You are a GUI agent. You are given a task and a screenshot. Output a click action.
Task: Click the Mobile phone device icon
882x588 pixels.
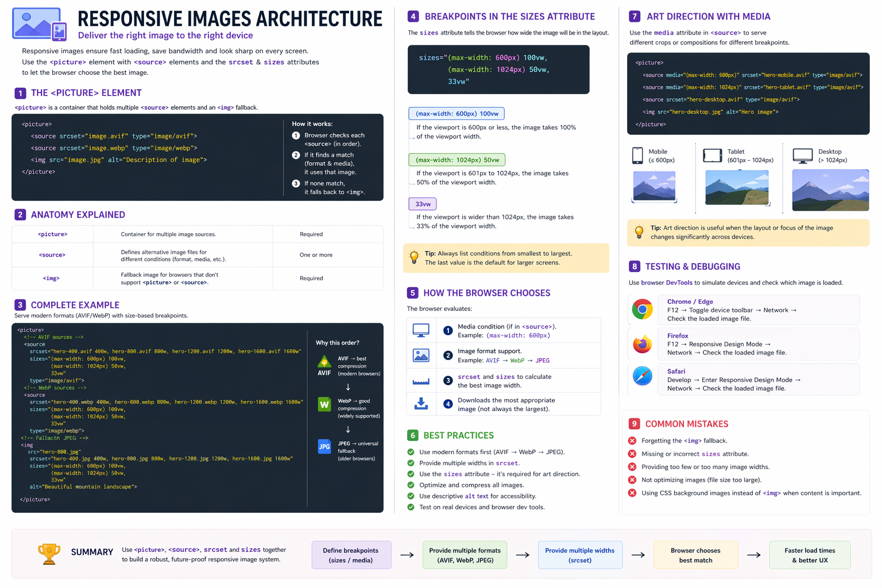(637, 156)
